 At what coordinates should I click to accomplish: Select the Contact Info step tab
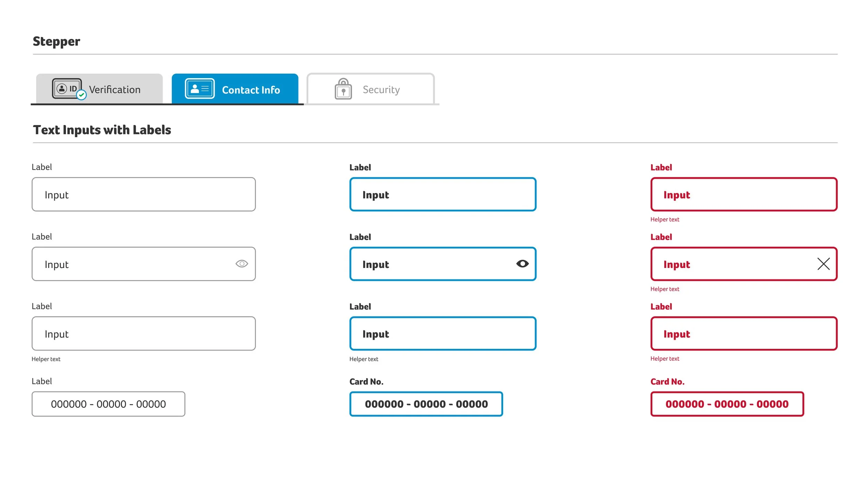(235, 89)
